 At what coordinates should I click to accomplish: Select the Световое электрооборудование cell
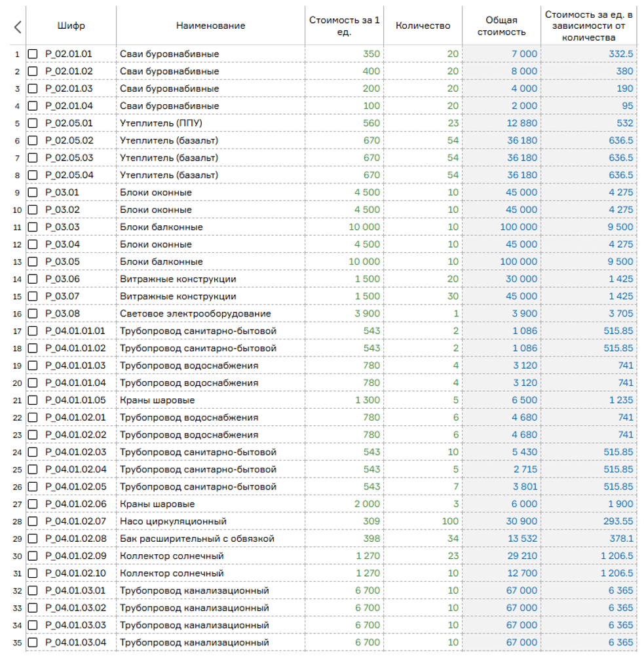tap(195, 314)
